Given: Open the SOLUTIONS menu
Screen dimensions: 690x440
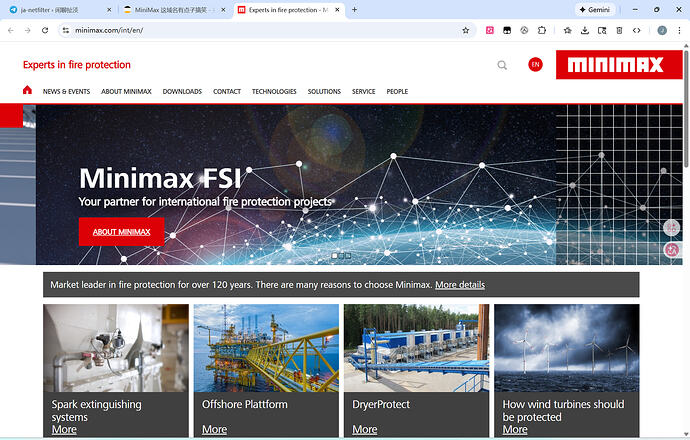Looking at the screenshot, I should point(324,92).
